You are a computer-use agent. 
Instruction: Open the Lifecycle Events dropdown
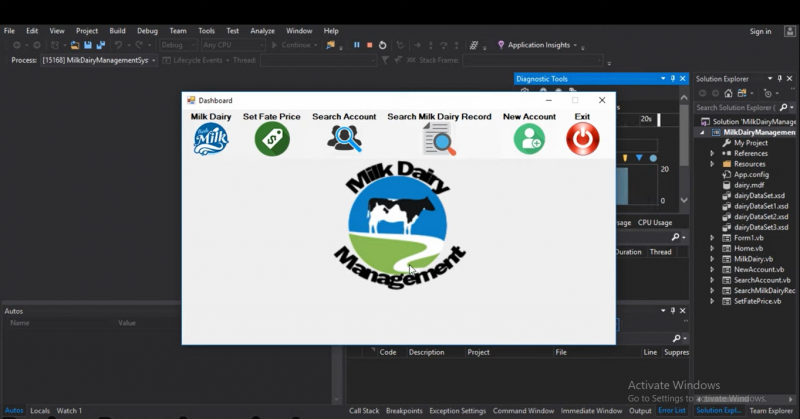click(196, 60)
